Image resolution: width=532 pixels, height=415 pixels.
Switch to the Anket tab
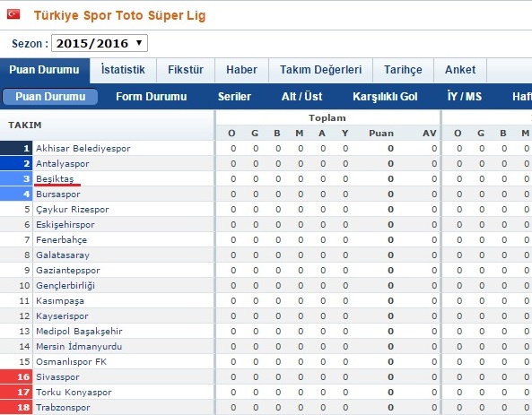point(460,70)
